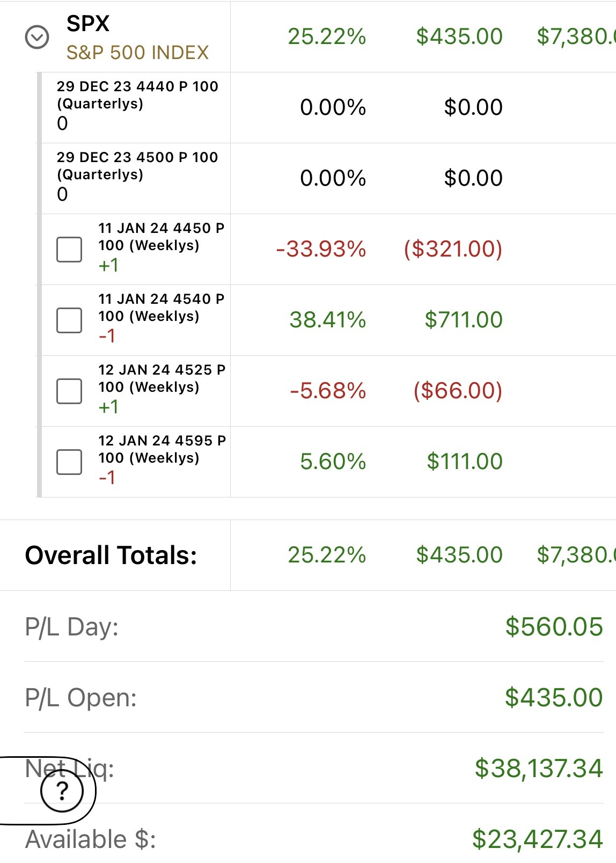The image size is (616, 863).
Task: Tap the P/L Open value $435.00
Action: pos(554,698)
